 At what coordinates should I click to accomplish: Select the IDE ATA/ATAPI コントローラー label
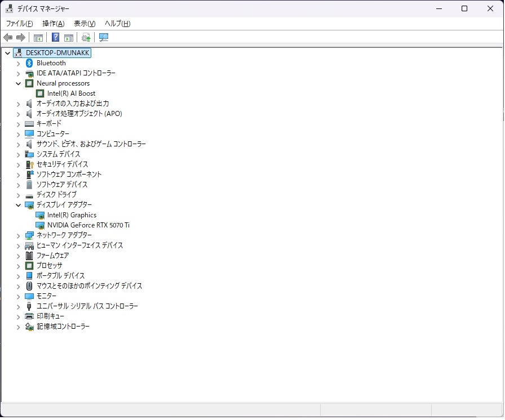click(x=76, y=73)
